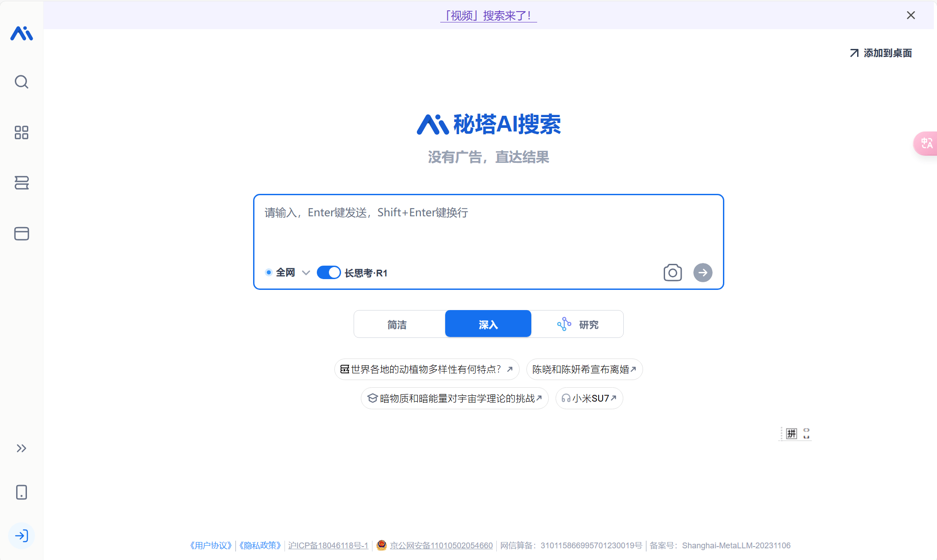937x560 pixels.
Task: Click the login arrow icon at sidebar bottom
Action: 22,536
